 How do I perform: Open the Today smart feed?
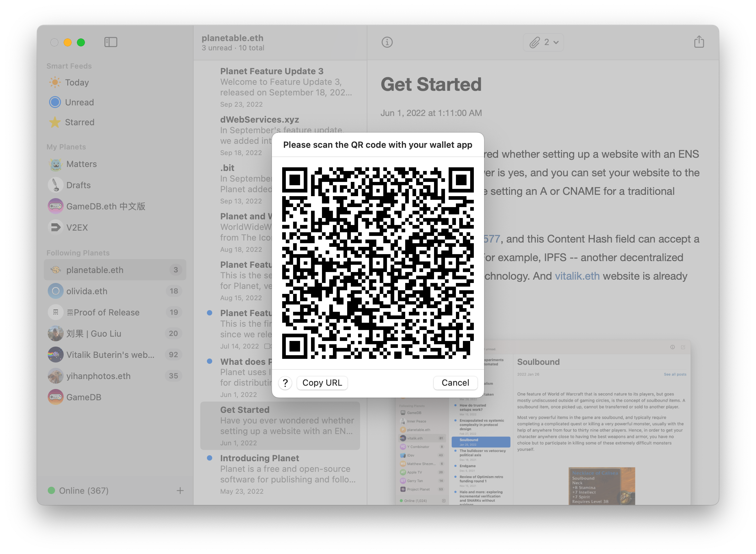pyautogui.click(x=77, y=83)
